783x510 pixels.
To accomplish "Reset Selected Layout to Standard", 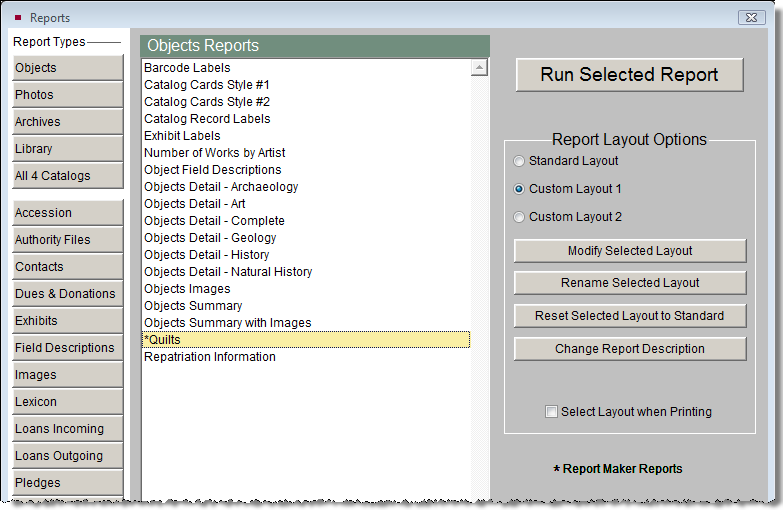I will tap(629, 316).
